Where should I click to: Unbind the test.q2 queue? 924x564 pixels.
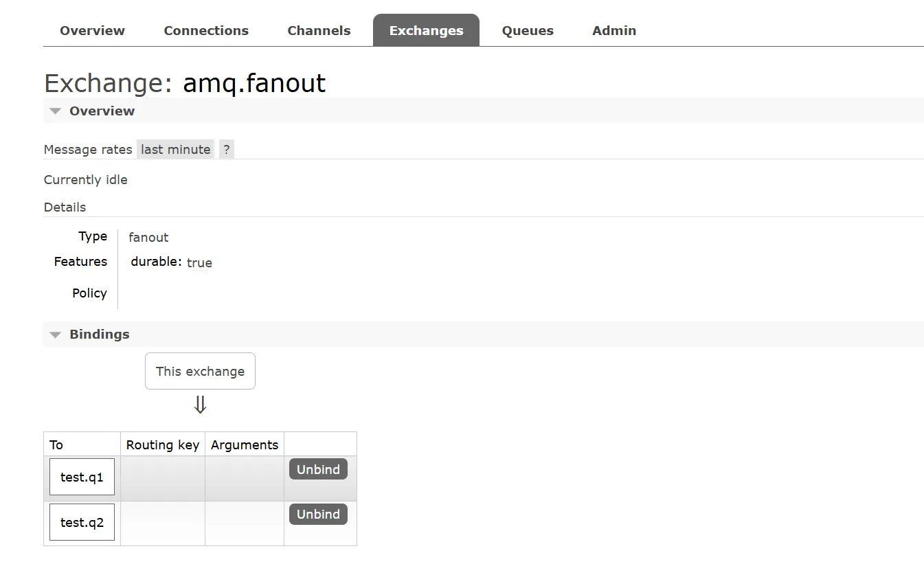pyautogui.click(x=318, y=515)
